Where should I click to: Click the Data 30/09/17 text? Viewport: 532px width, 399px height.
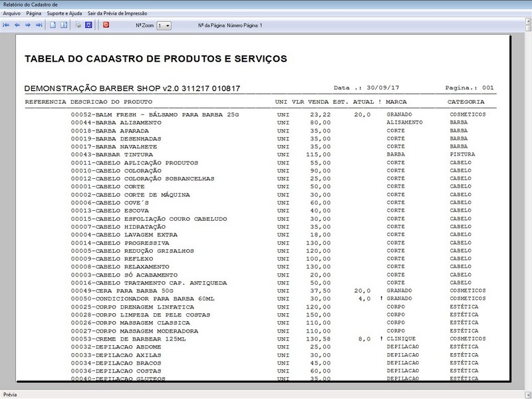tap(366, 88)
